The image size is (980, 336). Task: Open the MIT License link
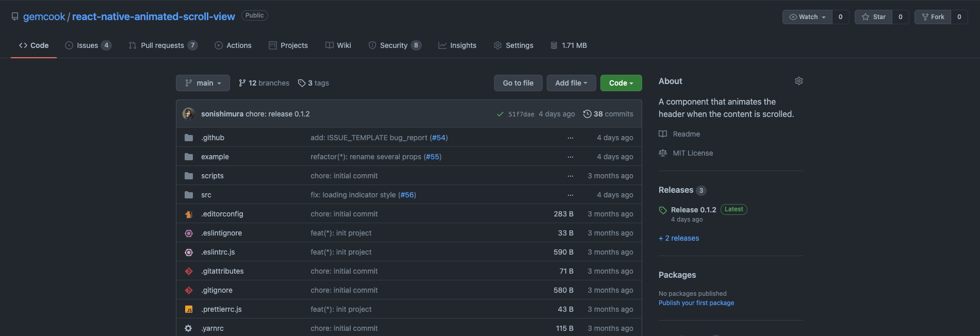pos(693,153)
